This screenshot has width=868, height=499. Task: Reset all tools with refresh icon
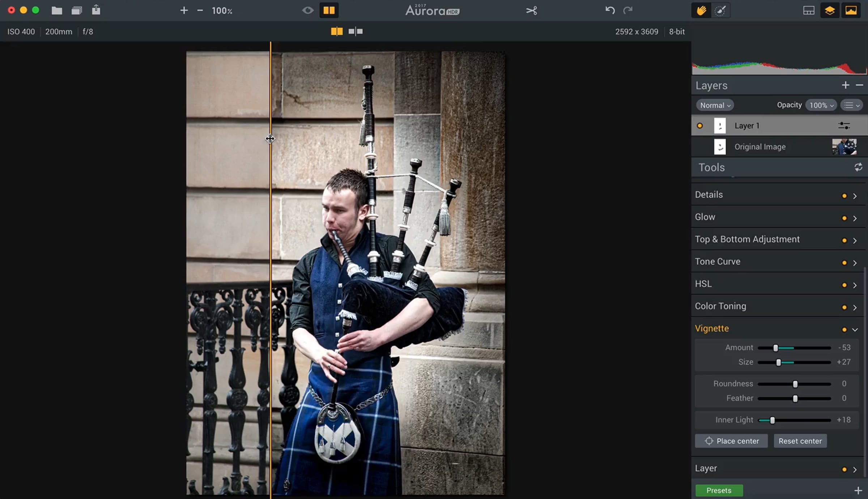coord(858,167)
